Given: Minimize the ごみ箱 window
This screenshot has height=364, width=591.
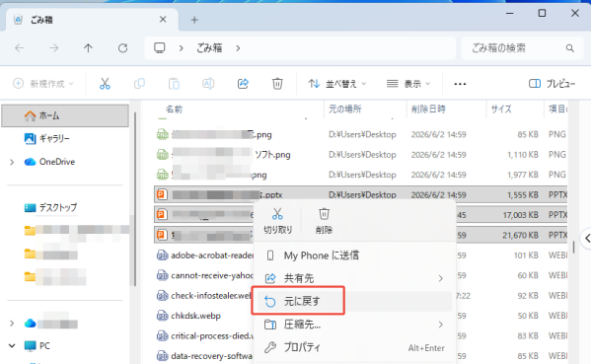Looking at the screenshot, I should click(x=509, y=13).
